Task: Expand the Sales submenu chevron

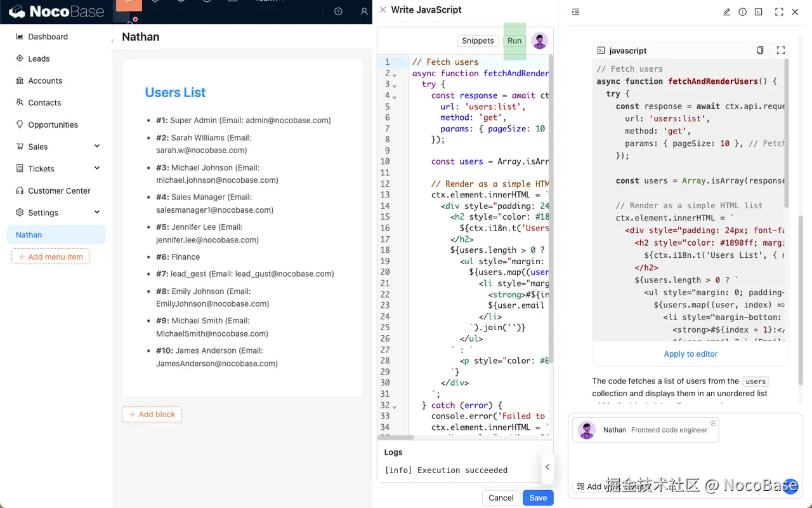Action: 97,146
